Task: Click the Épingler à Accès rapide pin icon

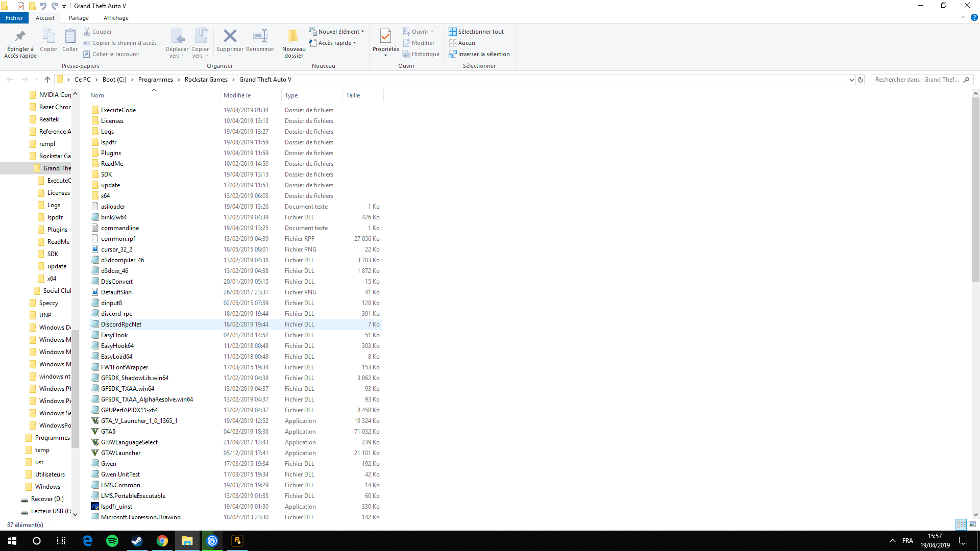Action: [20, 36]
